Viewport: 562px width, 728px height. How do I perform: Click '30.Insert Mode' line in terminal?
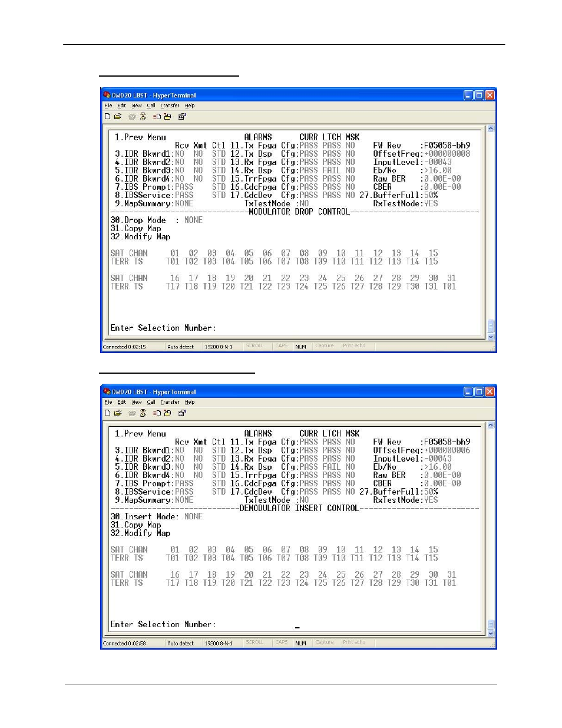coord(157,516)
